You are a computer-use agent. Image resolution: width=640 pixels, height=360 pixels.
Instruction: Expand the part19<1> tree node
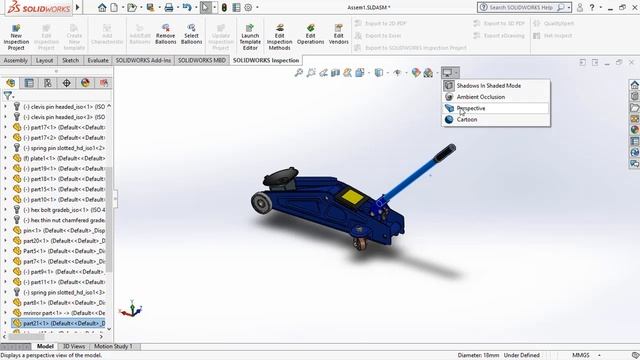pyautogui.click(x=5, y=168)
